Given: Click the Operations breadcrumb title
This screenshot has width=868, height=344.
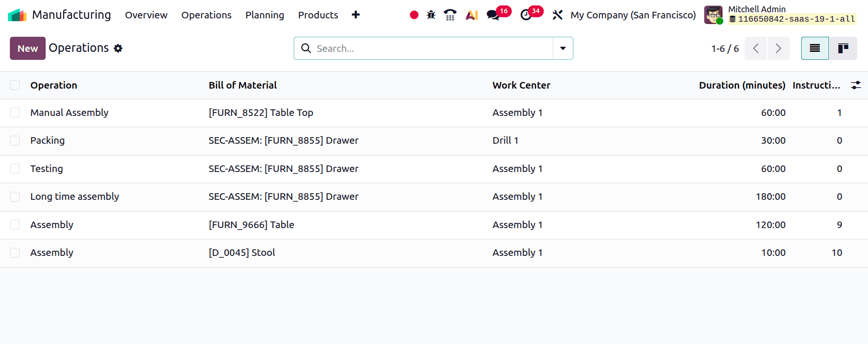Looking at the screenshot, I should (79, 48).
